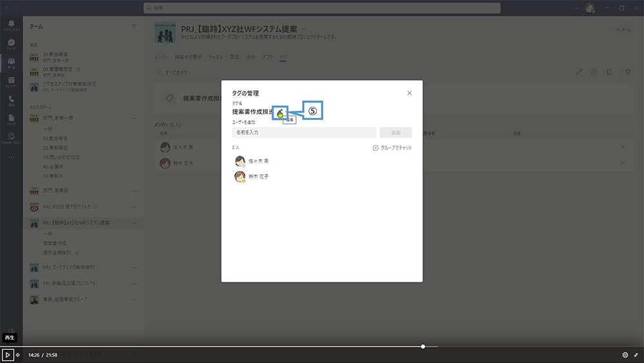Viewport: 644px width, 363px height.
Task: Switch to the 分析 tab
Action: [x=251, y=57]
